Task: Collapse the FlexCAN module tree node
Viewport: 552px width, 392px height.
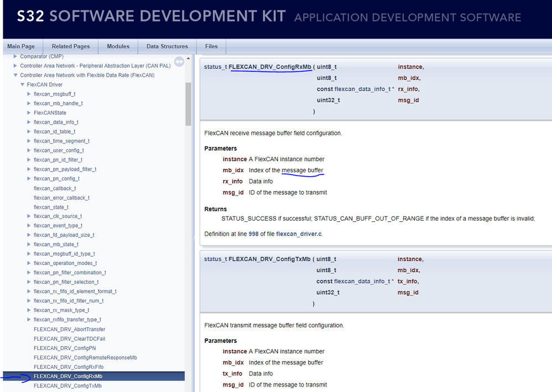Action: click(x=15, y=75)
